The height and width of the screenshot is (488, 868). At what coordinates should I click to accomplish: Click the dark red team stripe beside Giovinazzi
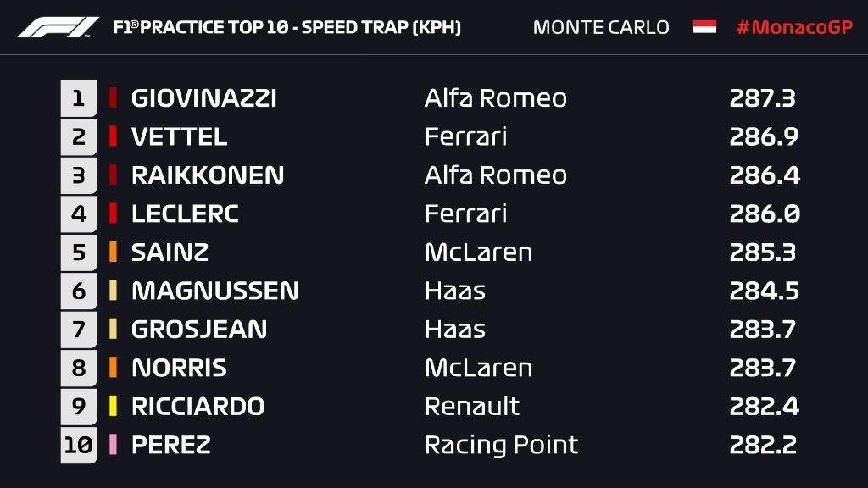[x=113, y=98]
